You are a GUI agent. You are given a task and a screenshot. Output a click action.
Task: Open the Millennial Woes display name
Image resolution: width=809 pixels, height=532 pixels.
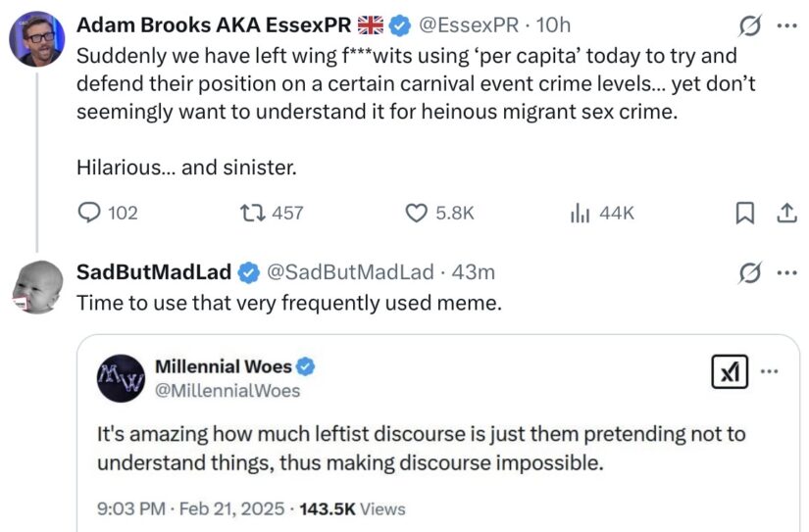[224, 366]
